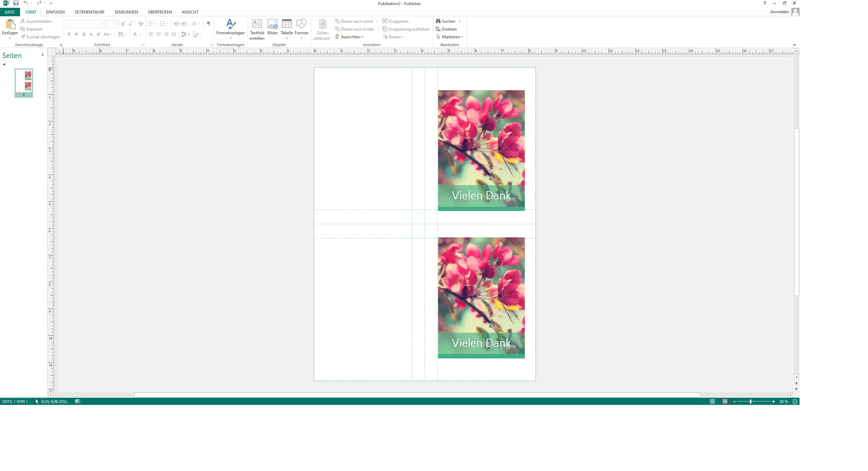Open the DATEI backstage button
Image resolution: width=868 pixels, height=471 pixels.
coord(9,12)
